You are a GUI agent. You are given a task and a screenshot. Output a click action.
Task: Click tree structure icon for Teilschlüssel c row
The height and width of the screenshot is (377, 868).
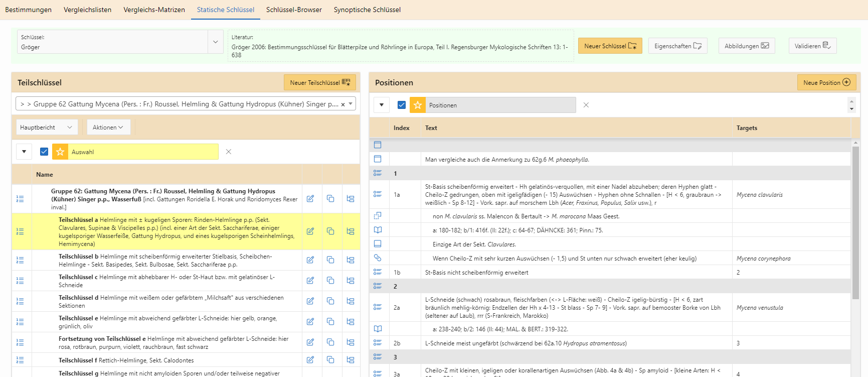[351, 281]
